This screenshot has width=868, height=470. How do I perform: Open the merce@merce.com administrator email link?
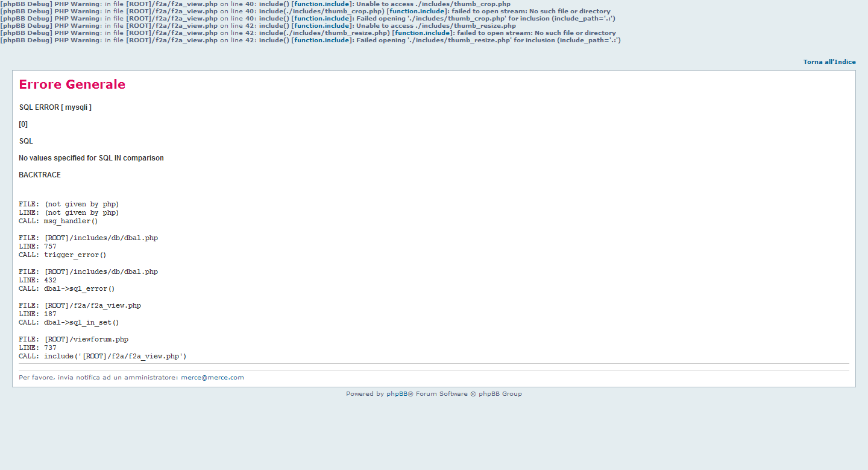(x=212, y=378)
